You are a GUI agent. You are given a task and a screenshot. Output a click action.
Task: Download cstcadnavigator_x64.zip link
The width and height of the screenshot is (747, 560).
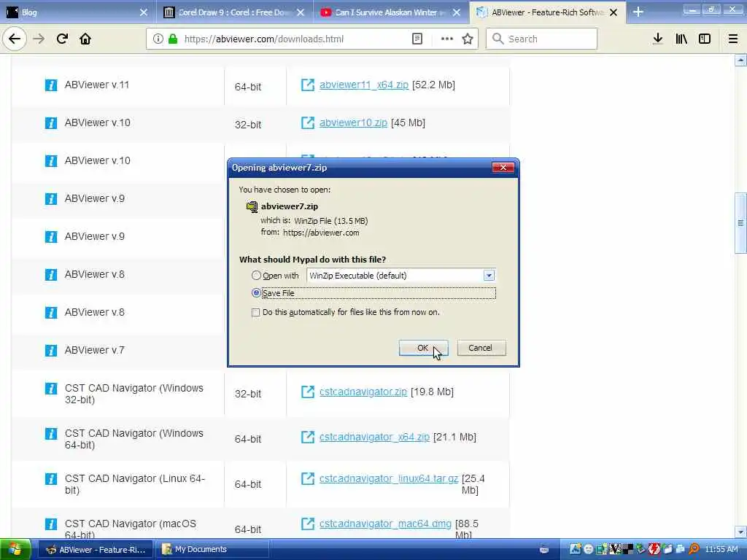click(x=374, y=437)
